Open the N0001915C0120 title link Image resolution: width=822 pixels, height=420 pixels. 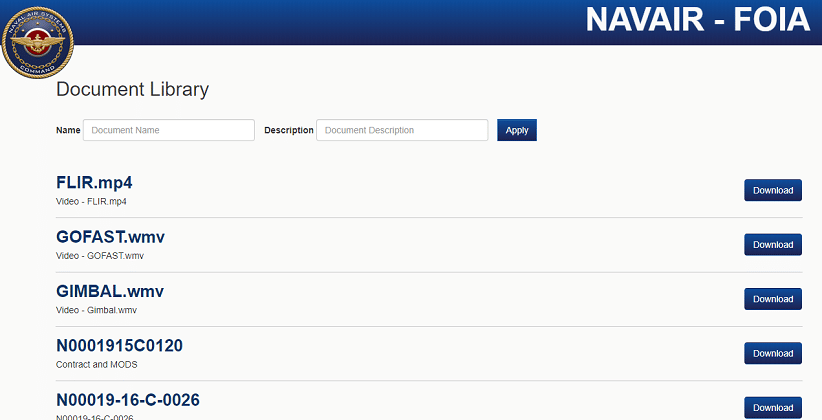click(x=120, y=346)
